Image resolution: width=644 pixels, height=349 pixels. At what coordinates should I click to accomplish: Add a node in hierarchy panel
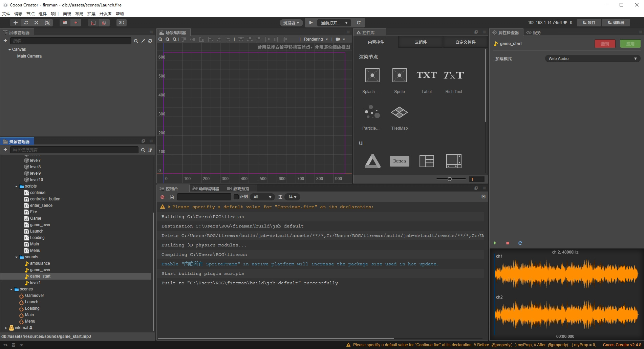(5, 41)
